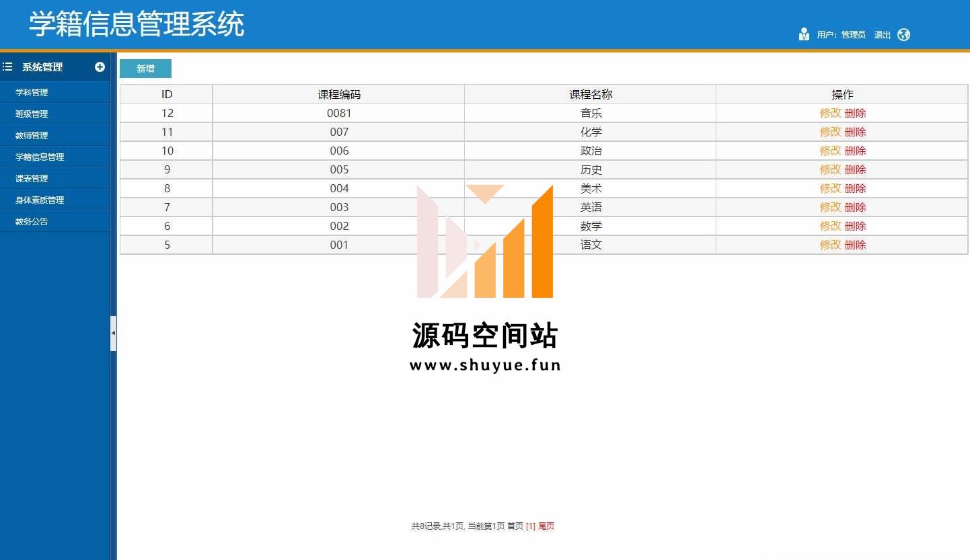This screenshot has width=970, height=560.
Task: Click the 语文 course name cell
Action: pyautogui.click(x=591, y=245)
